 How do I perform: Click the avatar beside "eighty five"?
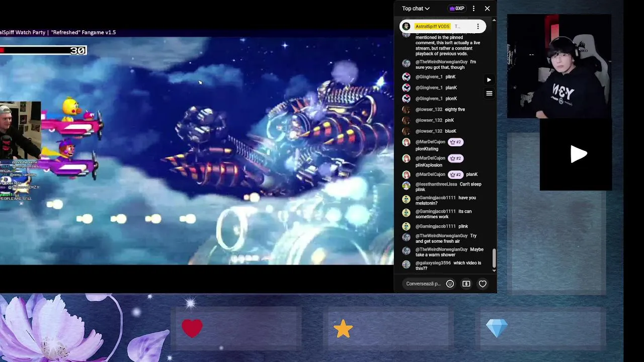coord(406,110)
